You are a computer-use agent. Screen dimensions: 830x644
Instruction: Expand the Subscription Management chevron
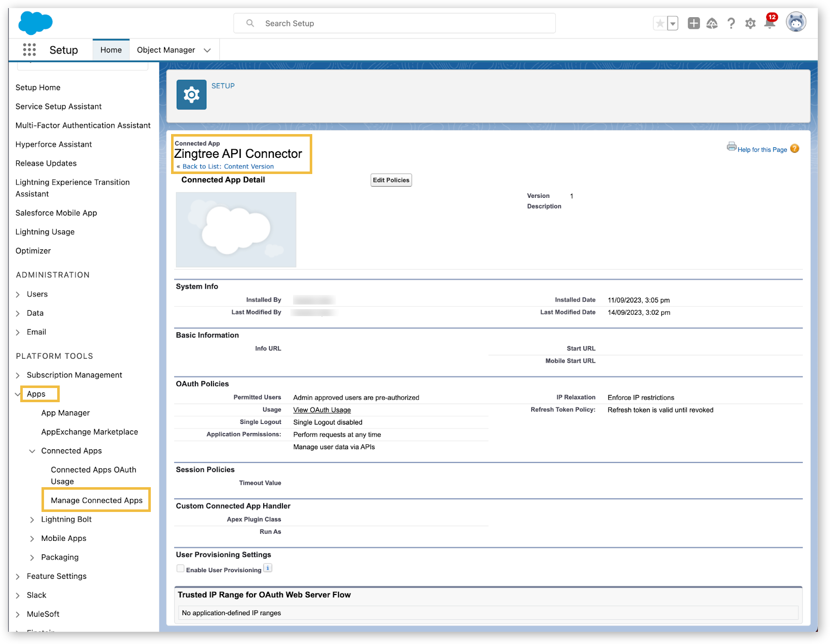coord(18,375)
